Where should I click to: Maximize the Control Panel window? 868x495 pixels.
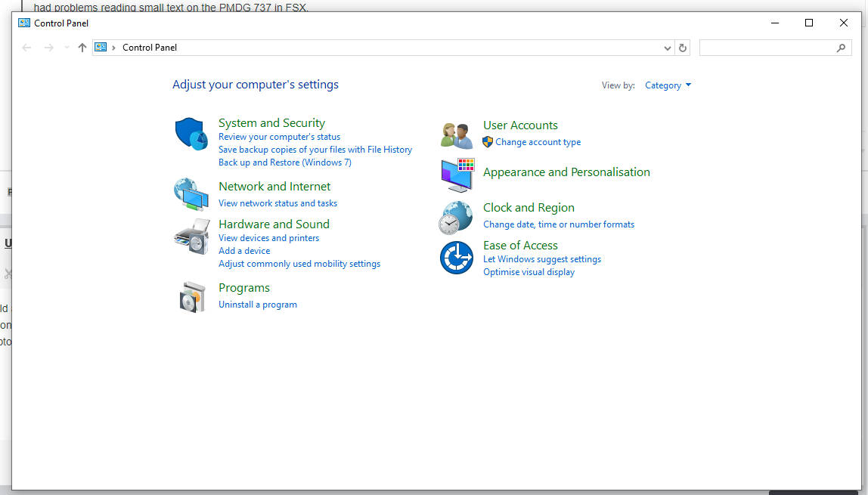click(x=809, y=23)
